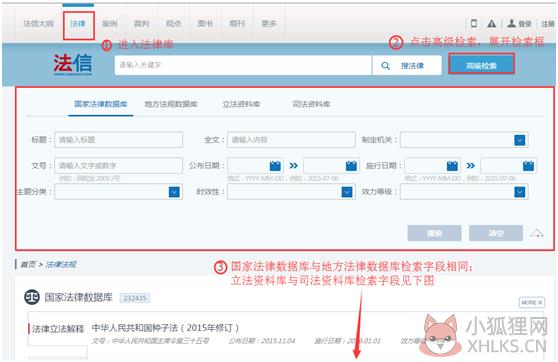558x362 pixels.
Task: Select the 法律立法解释 category tab
Action: tap(58, 329)
